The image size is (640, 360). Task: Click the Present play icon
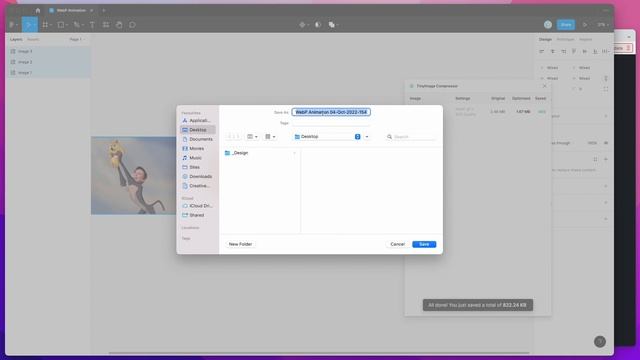585,25
